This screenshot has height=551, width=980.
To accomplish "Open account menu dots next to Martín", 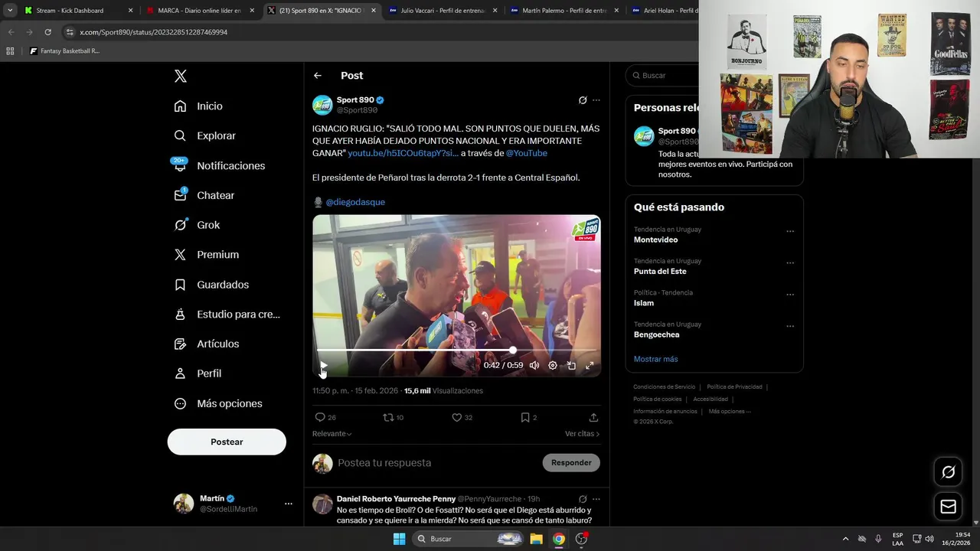I will coord(289,504).
